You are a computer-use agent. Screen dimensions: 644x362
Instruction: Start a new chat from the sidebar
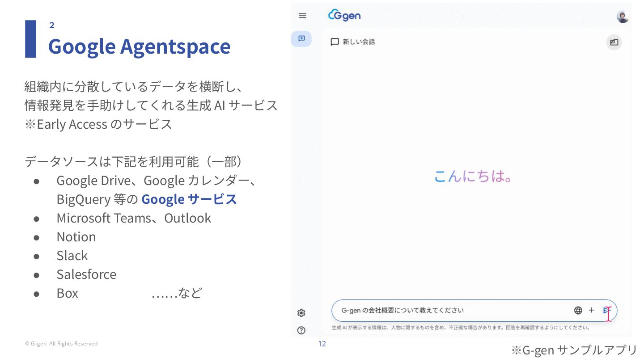coord(301,39)
